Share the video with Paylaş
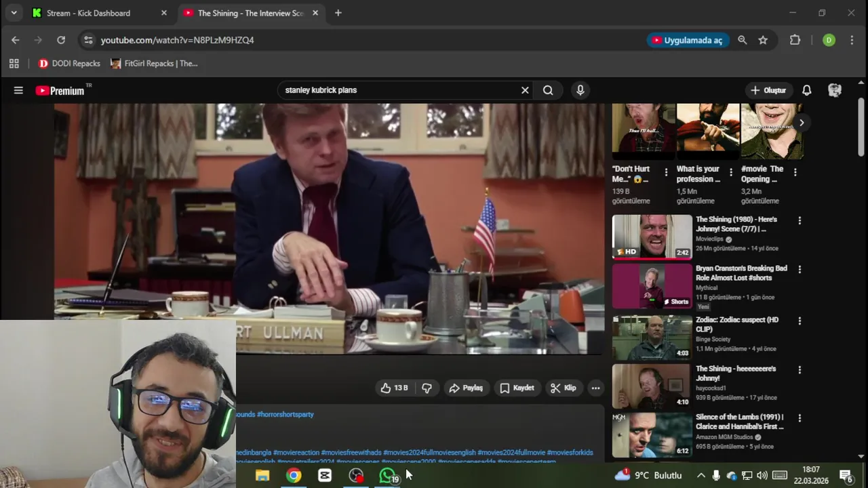868x488 pixels. 466,388
